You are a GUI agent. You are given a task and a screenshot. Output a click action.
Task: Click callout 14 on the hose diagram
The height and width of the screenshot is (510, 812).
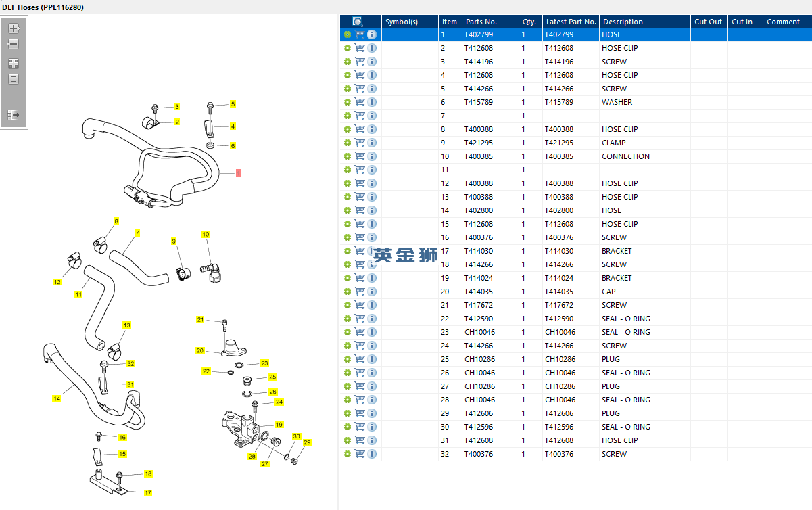coord(57,399)
